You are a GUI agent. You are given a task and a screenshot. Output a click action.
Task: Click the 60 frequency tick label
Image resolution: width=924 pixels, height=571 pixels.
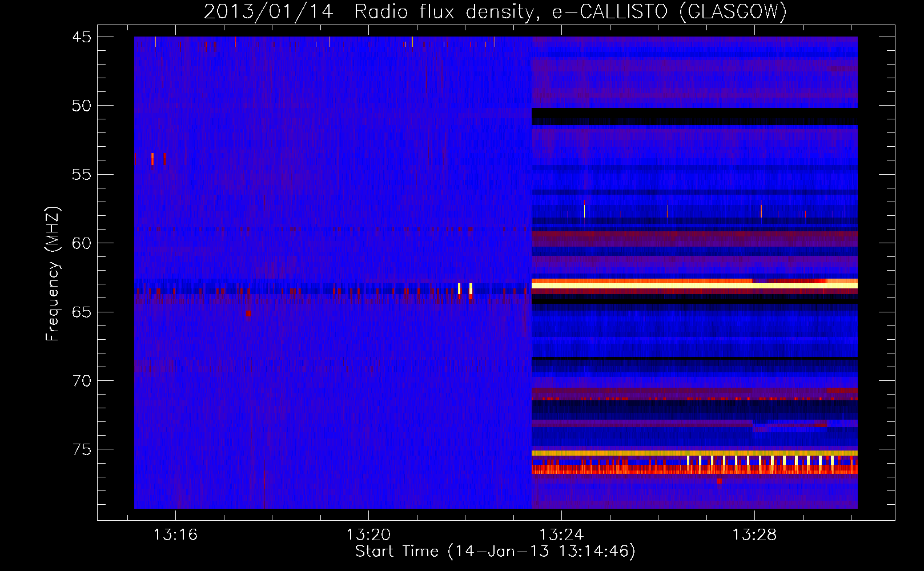point(82,243)
